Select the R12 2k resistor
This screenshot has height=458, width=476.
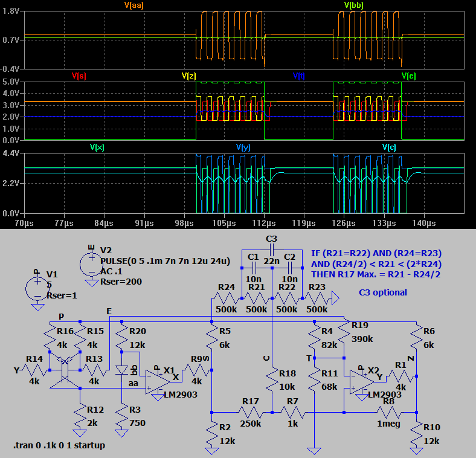[80, 417]
